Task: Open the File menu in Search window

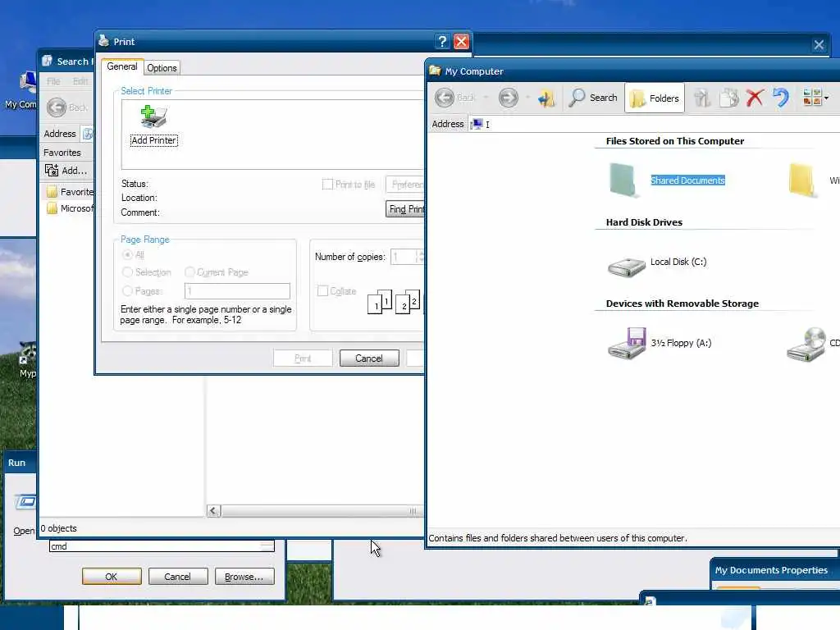Action: pyautogui.click(x=53, y=81)
